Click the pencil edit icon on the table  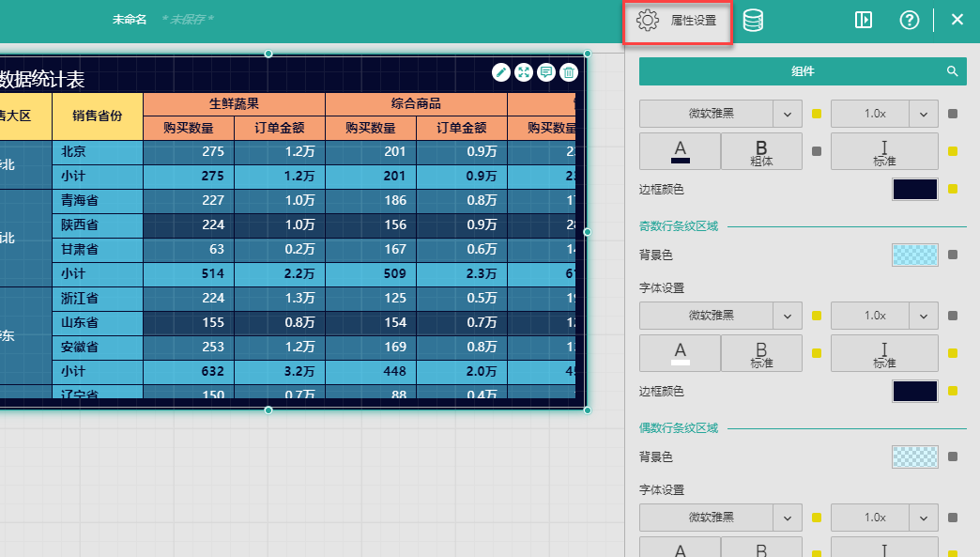click(x=501, y=72)
